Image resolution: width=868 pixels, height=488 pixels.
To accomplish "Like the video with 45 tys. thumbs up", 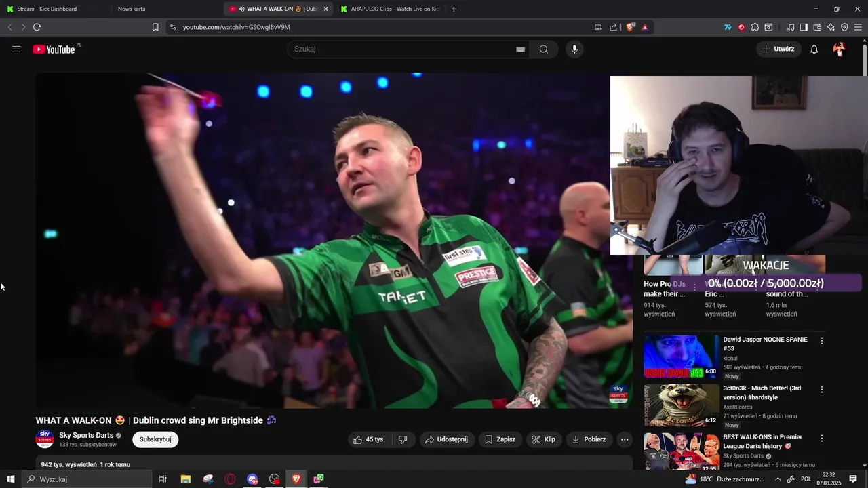I will click(368, 439).
